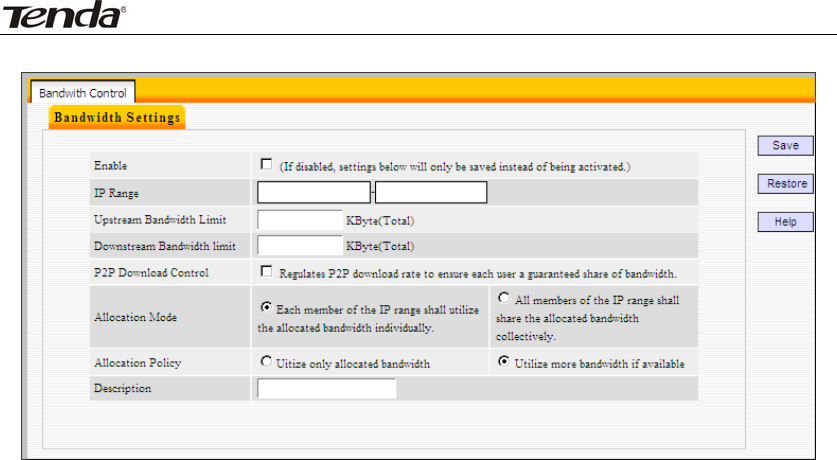Switch to Bandwidth Settings tab
Screen dimensions: 837x460
pos(117,118)
